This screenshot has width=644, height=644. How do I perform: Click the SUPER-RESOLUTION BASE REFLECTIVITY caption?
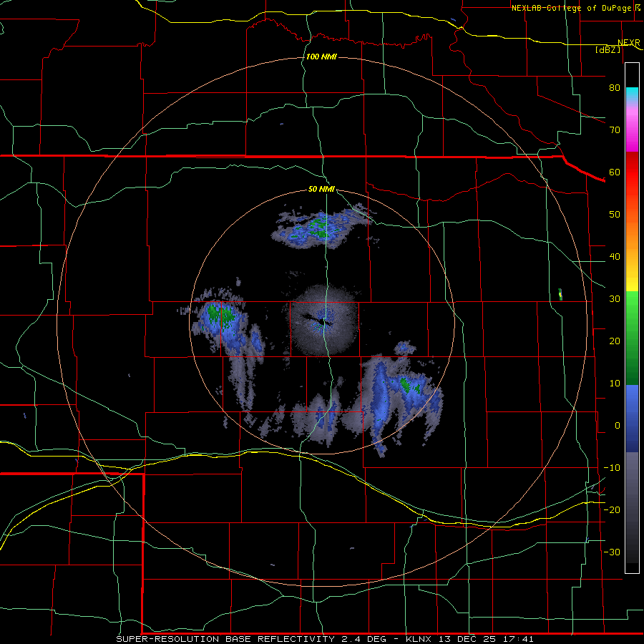click(225, 639)
